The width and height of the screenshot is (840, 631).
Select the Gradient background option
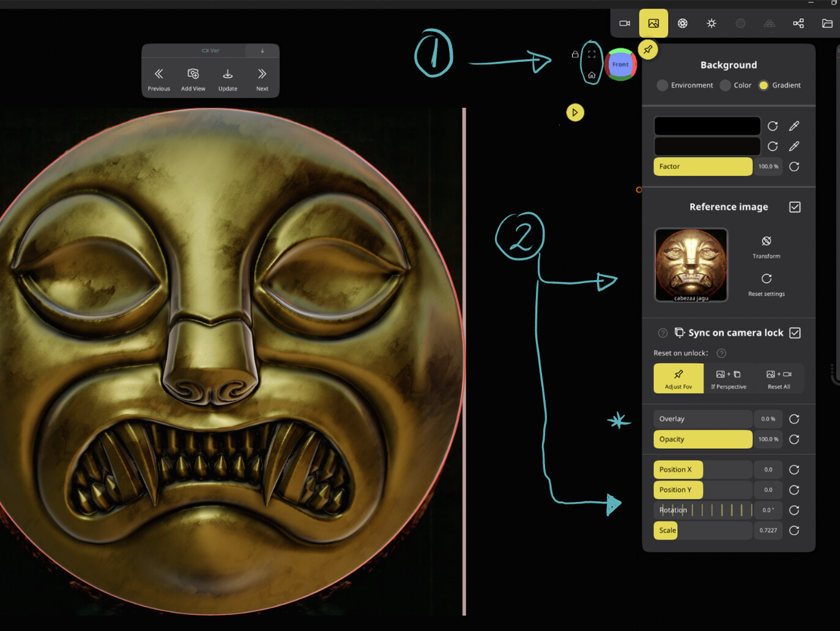780,85
